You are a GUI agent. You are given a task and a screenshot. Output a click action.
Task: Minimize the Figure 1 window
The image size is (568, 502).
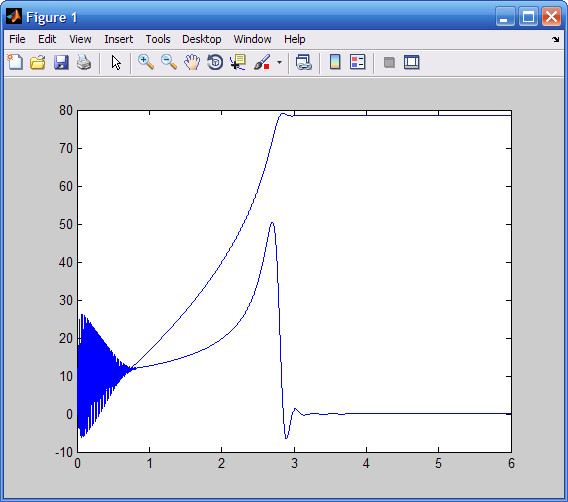coord(505,17)
